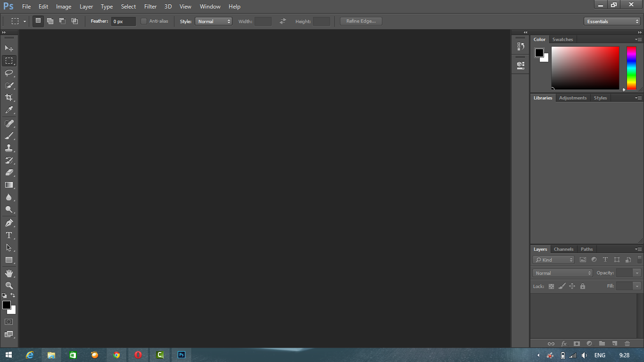Create a new layer group
The image size is (644, 362).
(602, 344)
